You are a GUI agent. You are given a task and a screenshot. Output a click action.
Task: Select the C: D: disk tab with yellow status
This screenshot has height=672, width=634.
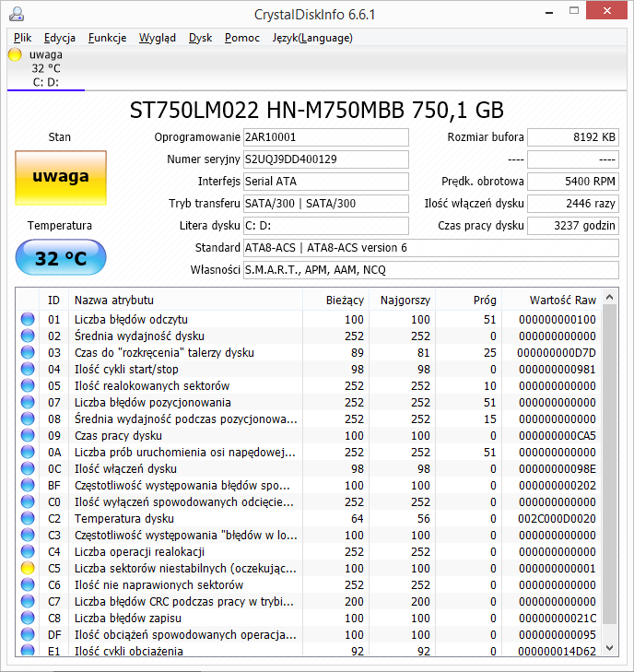tap(46, 68)
